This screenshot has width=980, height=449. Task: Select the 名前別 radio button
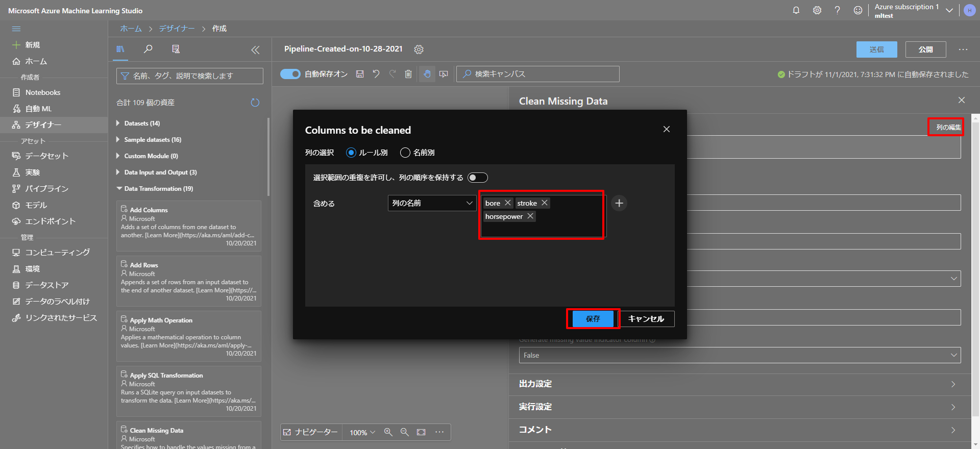(405, 153)
